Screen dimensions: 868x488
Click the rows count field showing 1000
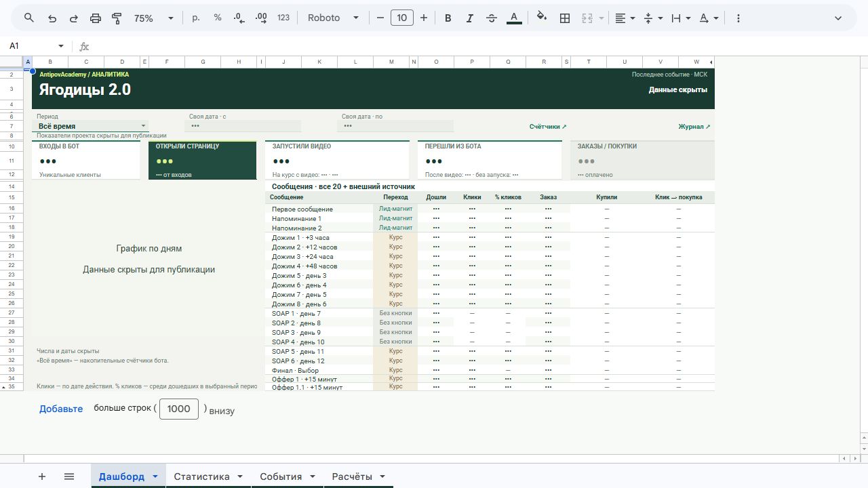pyautogui.click(x=179, y=409)
